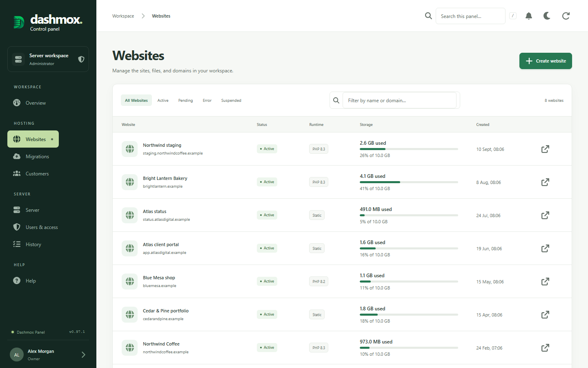The height and width of the screenshot is (368, 588).
Task: Switch to the Active filter tab
Action: 163,100
